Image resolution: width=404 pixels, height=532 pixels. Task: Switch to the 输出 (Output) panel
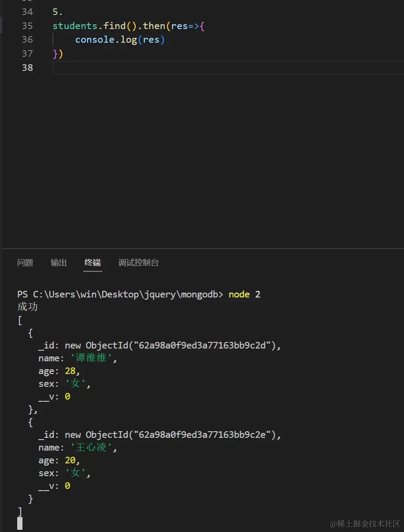[59, 262]
